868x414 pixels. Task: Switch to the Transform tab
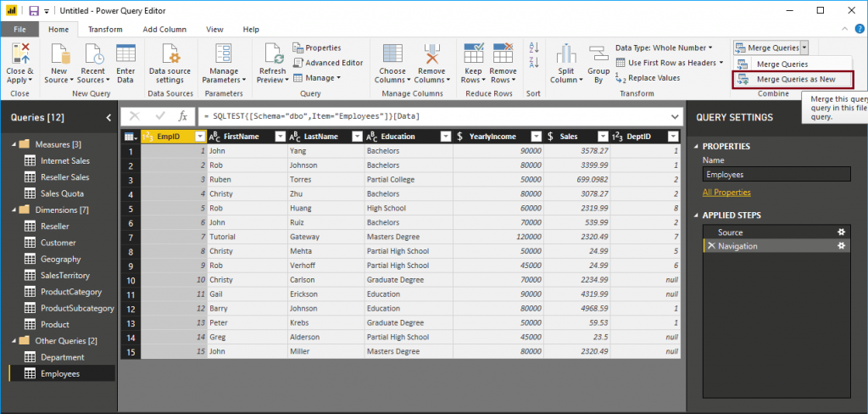(x=105, y=30)
